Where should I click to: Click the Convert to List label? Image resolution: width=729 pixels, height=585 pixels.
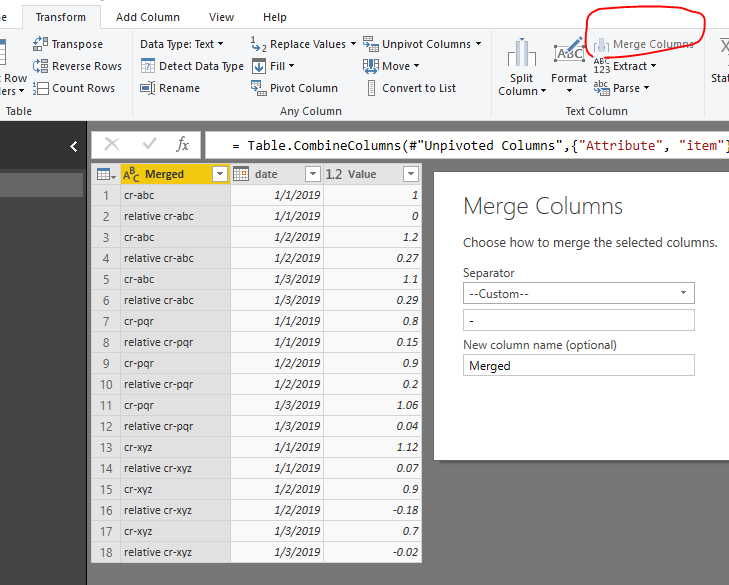pos(419,88)
